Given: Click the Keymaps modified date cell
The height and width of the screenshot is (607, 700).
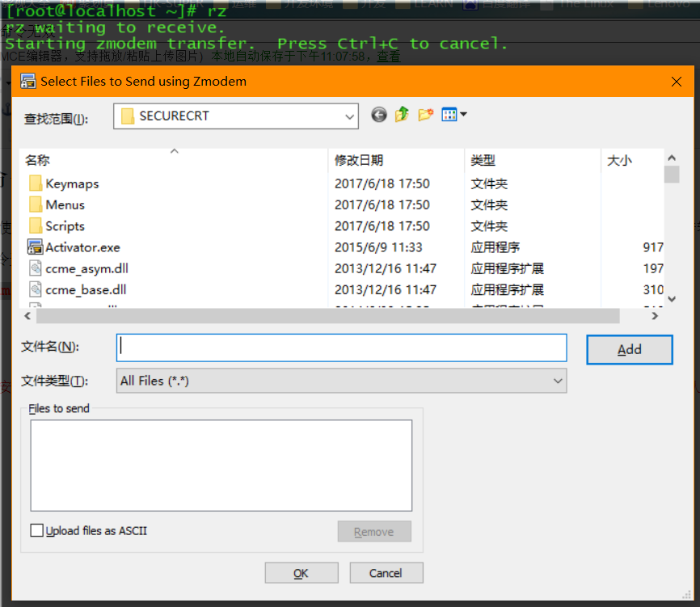Looking at the screenshot, I should (382, 184).
